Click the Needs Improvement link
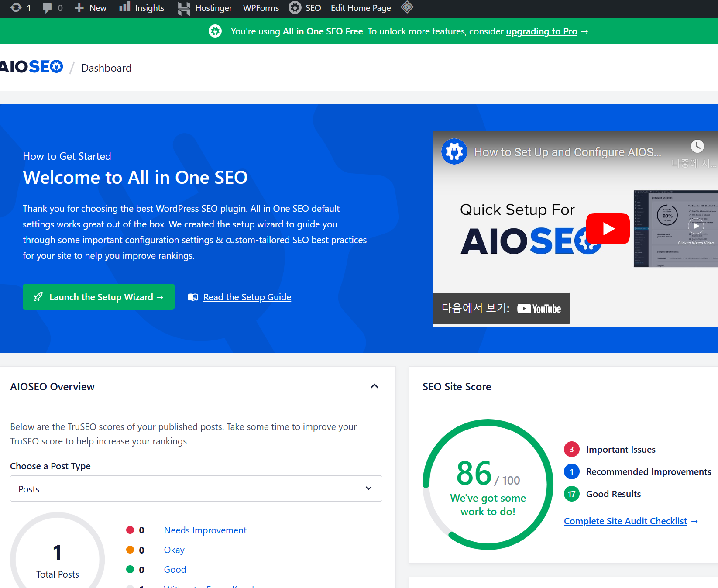Viewport: 718px width, 588px height. point(205,530)
